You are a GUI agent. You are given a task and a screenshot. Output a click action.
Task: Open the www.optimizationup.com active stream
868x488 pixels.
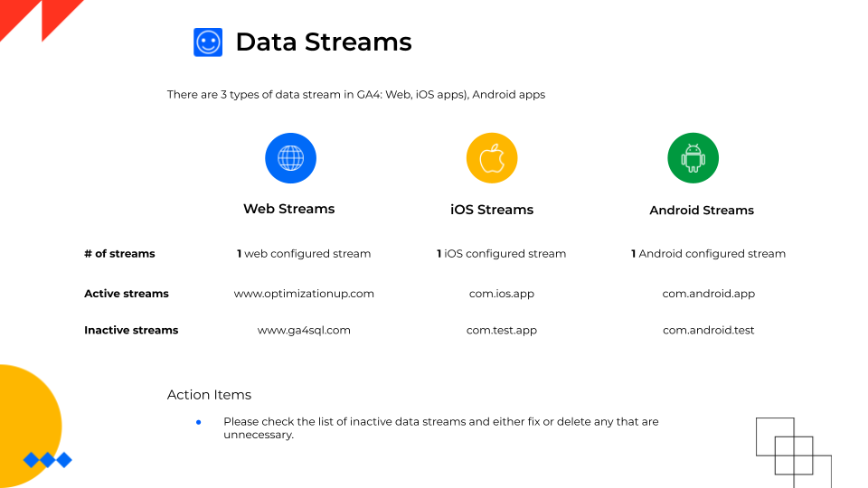coord(304,294)
